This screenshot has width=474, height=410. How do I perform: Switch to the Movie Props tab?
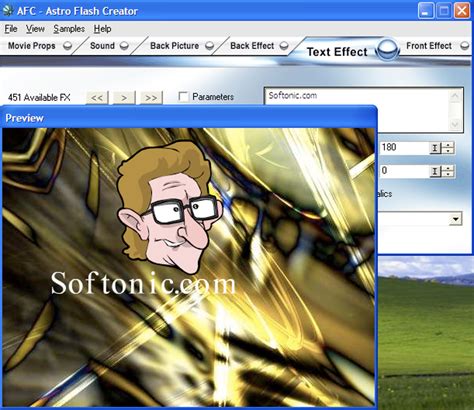pyautogui.click(x=32, y=46)
